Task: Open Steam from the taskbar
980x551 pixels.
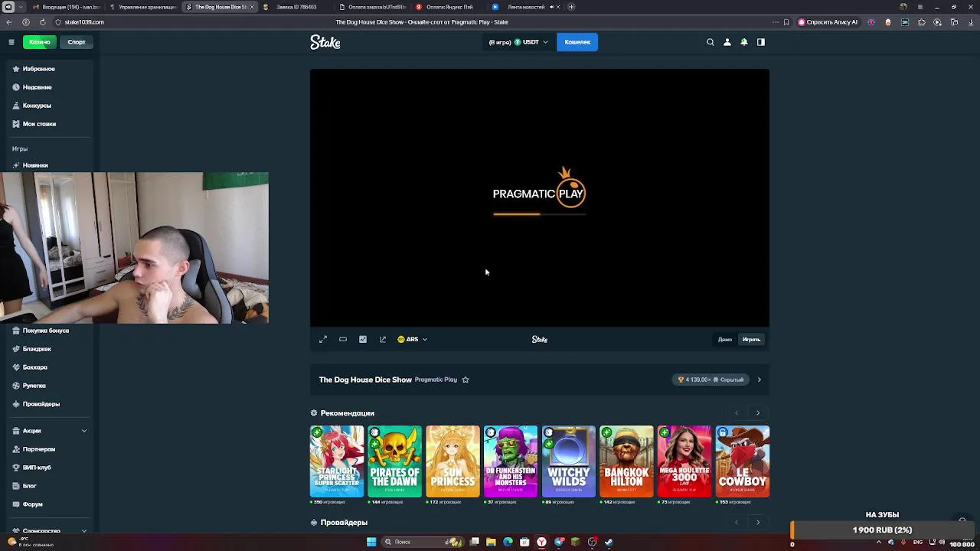Action: (x=609, y=542)
